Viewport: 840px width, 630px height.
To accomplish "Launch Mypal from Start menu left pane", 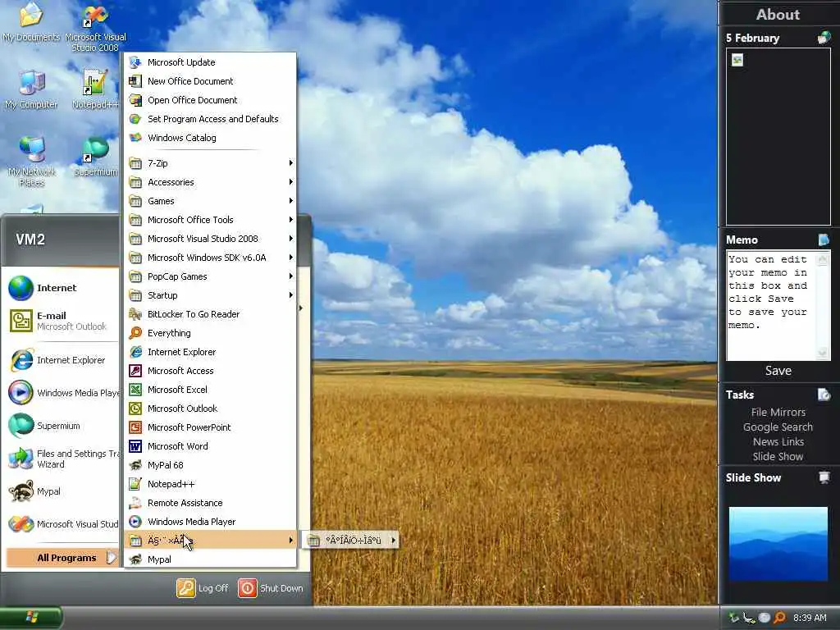I will [x=62, y=491].
